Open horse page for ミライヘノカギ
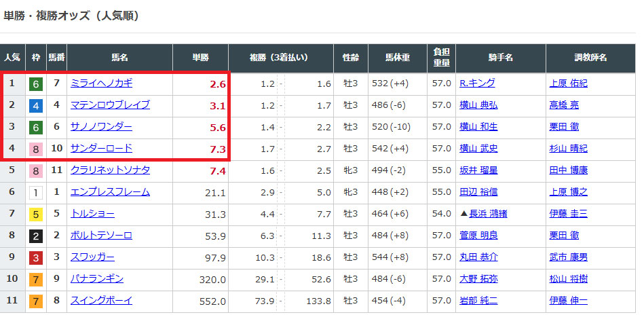This screenshot has width=644, height=315. click(x=101, y=84)
